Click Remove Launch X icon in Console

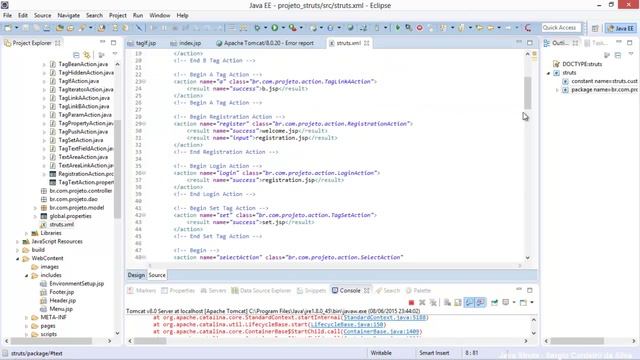coord(422,302)
